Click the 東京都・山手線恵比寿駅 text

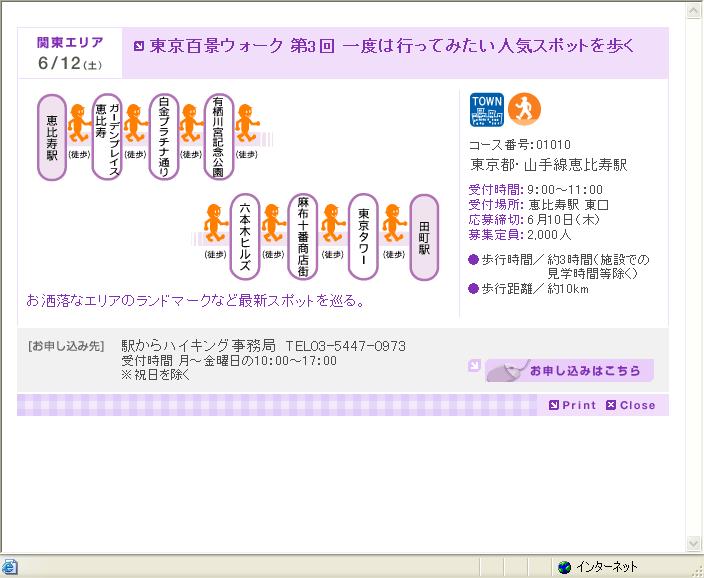click(548, 165)
